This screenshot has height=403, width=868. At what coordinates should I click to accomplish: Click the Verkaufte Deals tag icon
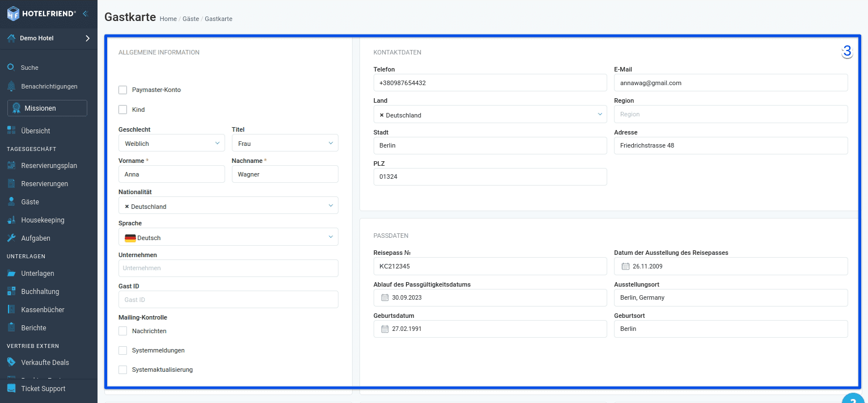[x=11, y=362]
